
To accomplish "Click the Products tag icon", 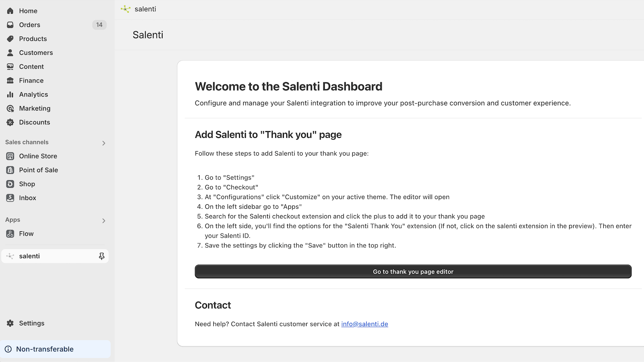I will 10,39.
